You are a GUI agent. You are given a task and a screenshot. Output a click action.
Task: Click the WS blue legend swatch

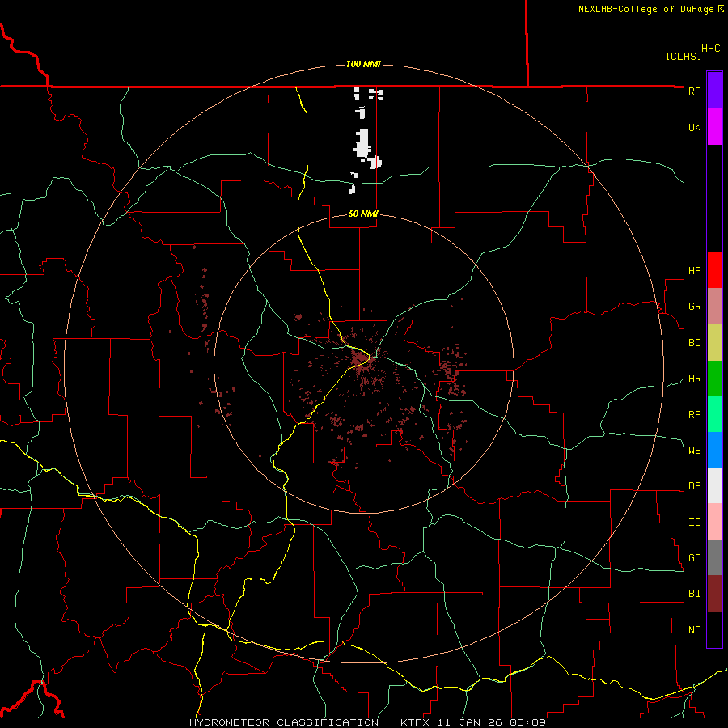click(714, 450)
